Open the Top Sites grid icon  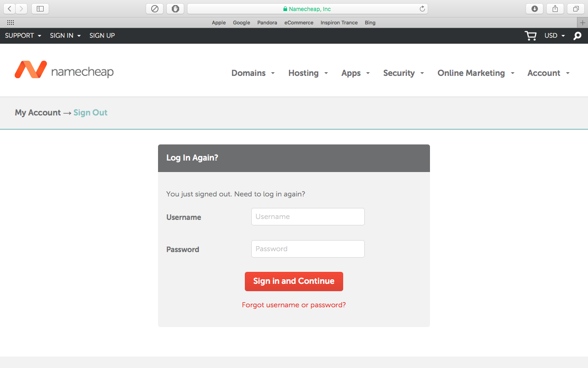pos(11,23)
